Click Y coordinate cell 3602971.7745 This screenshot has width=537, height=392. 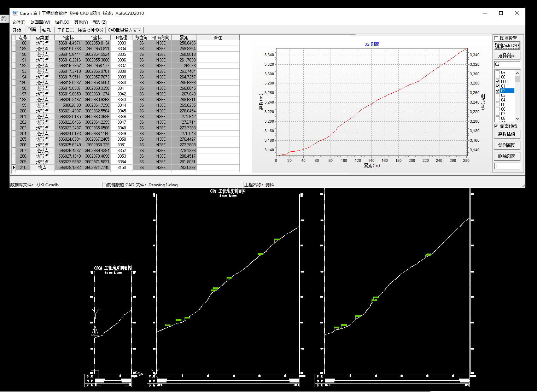click(x=96, y=168)
